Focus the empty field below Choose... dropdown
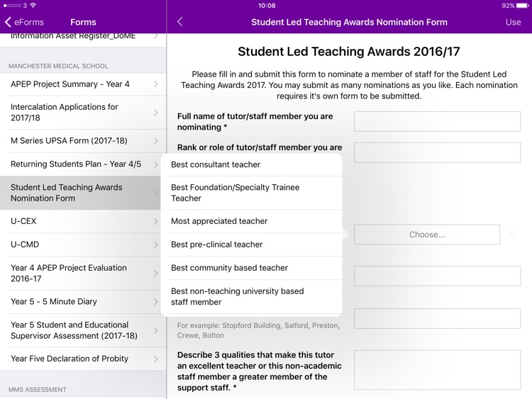The height and width of the screenshot is (399, 532). click(438, 276)
